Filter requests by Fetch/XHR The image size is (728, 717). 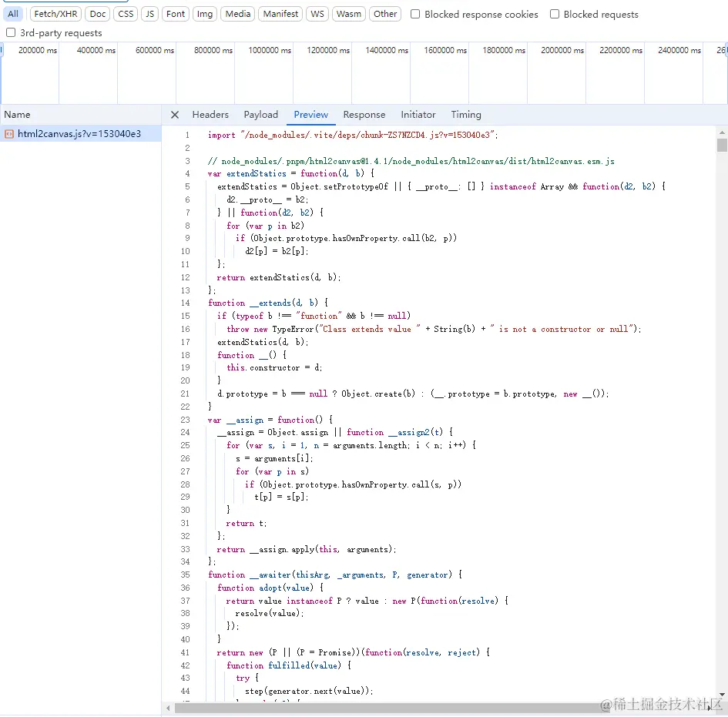point(55,14)
